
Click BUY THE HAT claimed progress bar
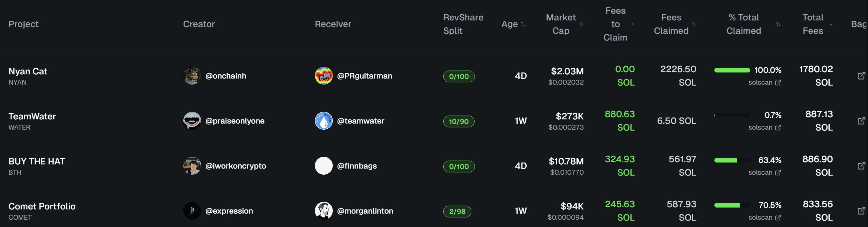[732, 160]
